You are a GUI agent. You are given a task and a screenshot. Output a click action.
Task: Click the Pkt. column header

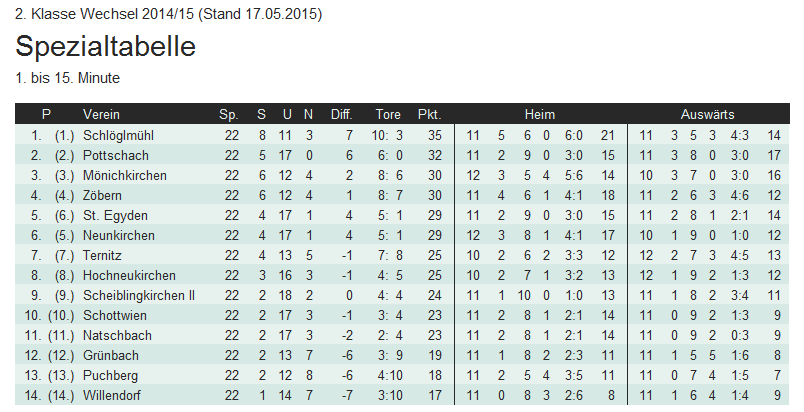point(429,114)
